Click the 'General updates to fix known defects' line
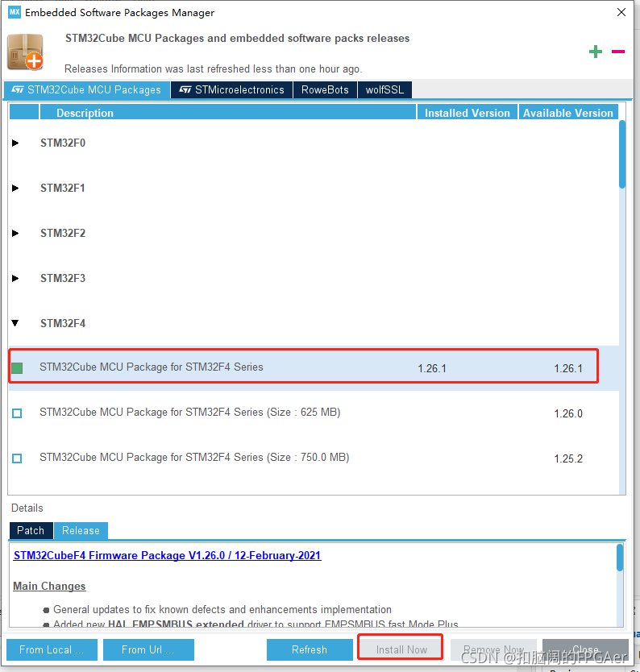Screen dimensions: 640x672 coord(222,609)
